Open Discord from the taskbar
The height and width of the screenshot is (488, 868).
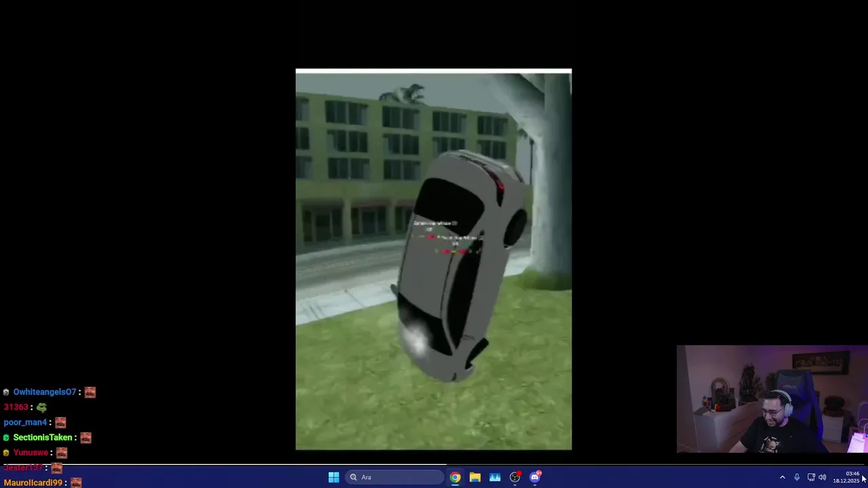pyautogui.click(x=535, y=477)
